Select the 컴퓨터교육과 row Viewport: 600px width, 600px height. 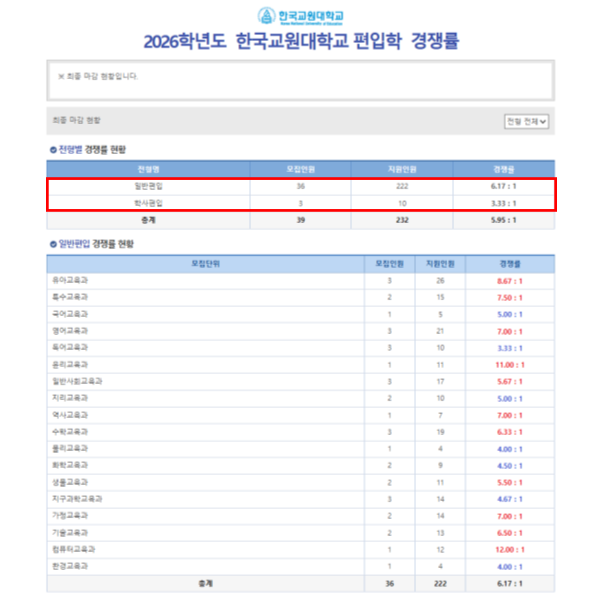(301, 549)
